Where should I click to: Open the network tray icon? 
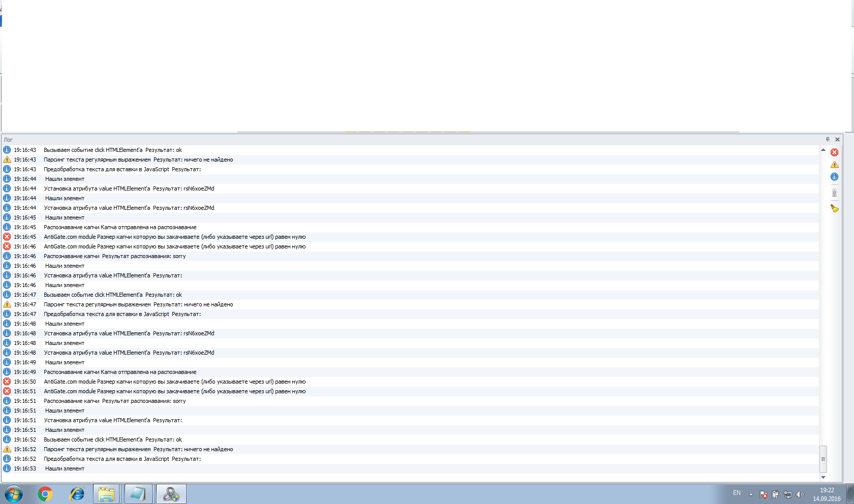click(x=788, y=494)
